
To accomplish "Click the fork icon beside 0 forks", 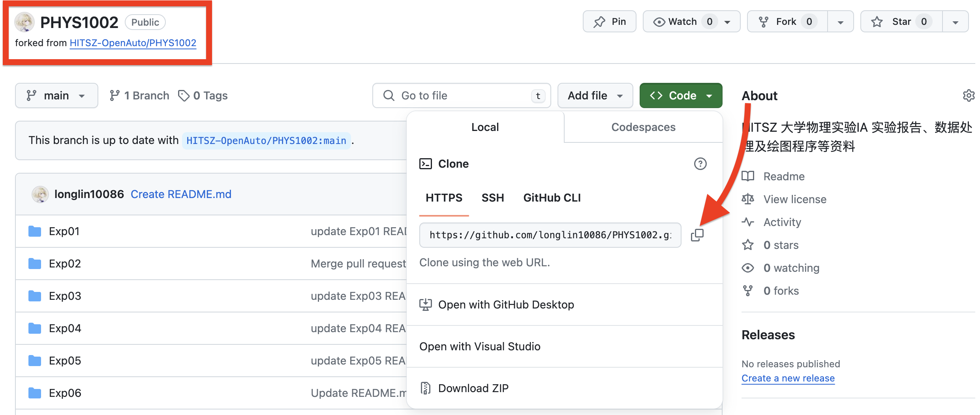I will coord(748,291).
